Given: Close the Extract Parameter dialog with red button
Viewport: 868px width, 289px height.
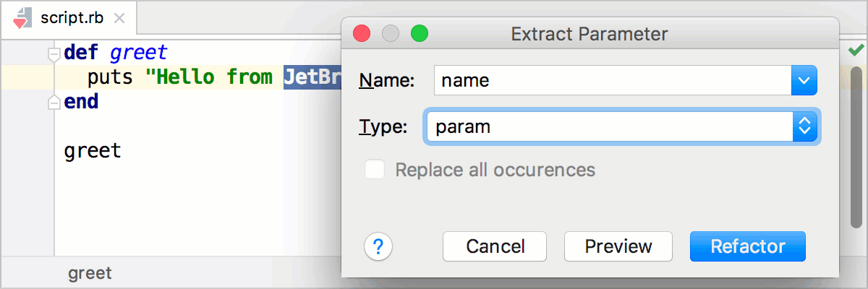Looking at the screenshot, I should tap(361, 33).
